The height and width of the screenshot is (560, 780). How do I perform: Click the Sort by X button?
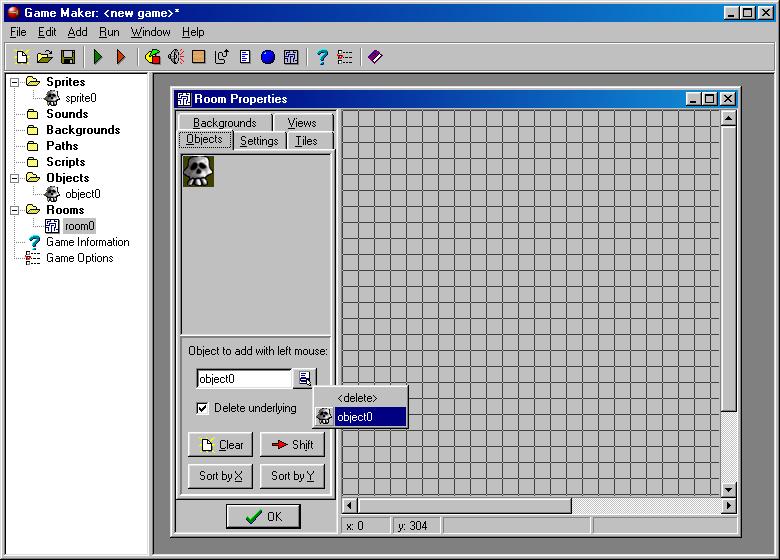click(220, 476)
